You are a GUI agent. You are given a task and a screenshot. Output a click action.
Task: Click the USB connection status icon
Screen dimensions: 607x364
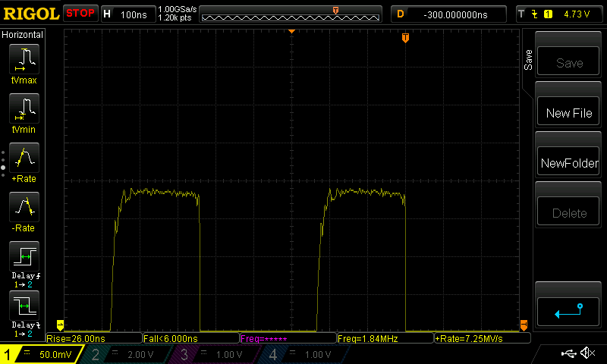click(x=568, y=353)
